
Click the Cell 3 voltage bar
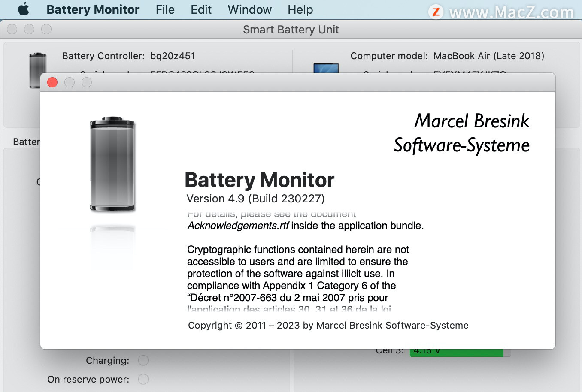pos(461,353)
